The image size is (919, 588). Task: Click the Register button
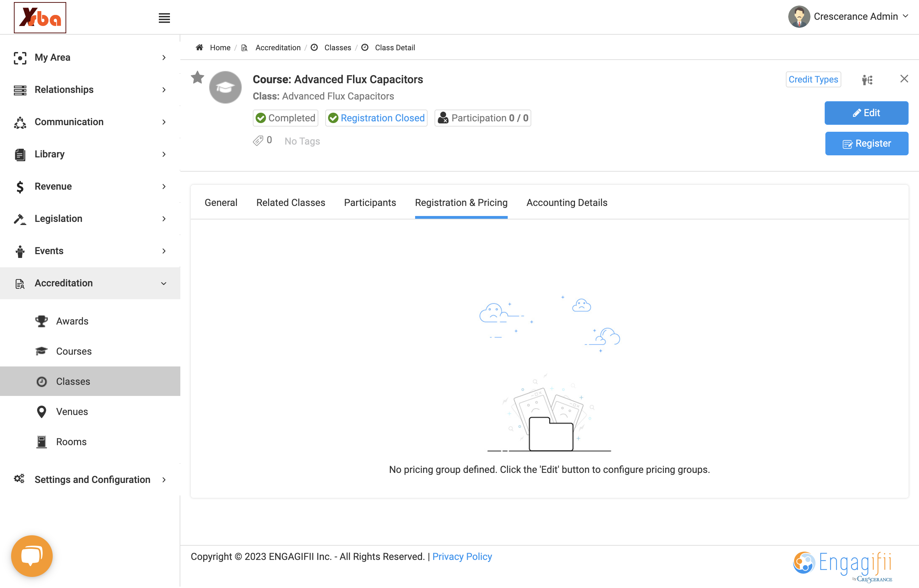click(867, 144)
